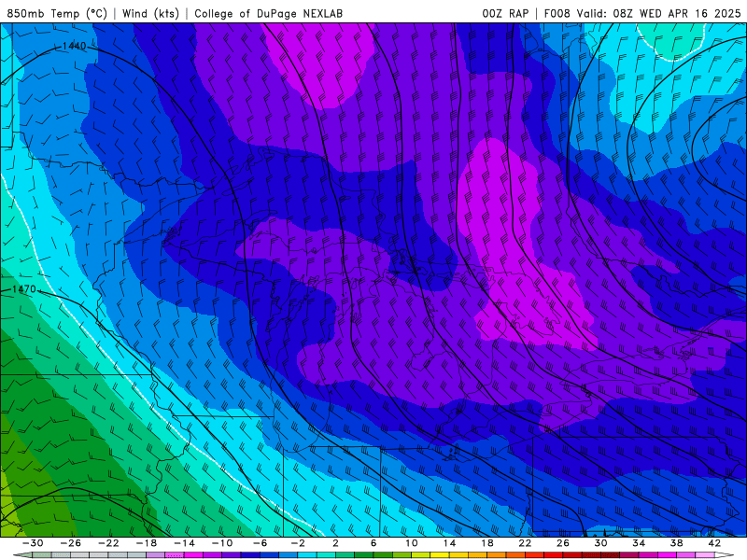This screenshot has height=560, width=747.
Task: Click the -30 color scale label
Action: [33, 543]
